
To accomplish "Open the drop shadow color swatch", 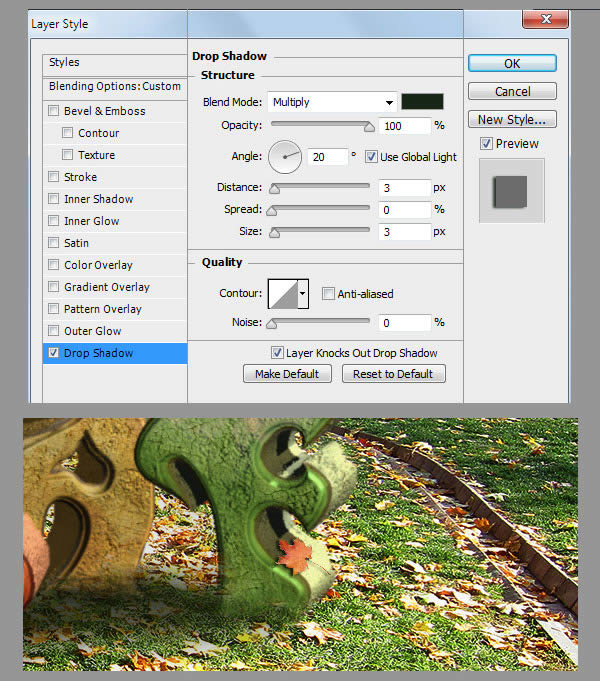I will point(422,102).
